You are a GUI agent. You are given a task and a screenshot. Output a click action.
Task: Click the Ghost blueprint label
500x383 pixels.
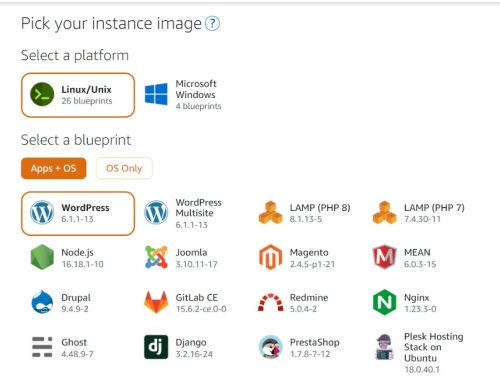[74, 342]
